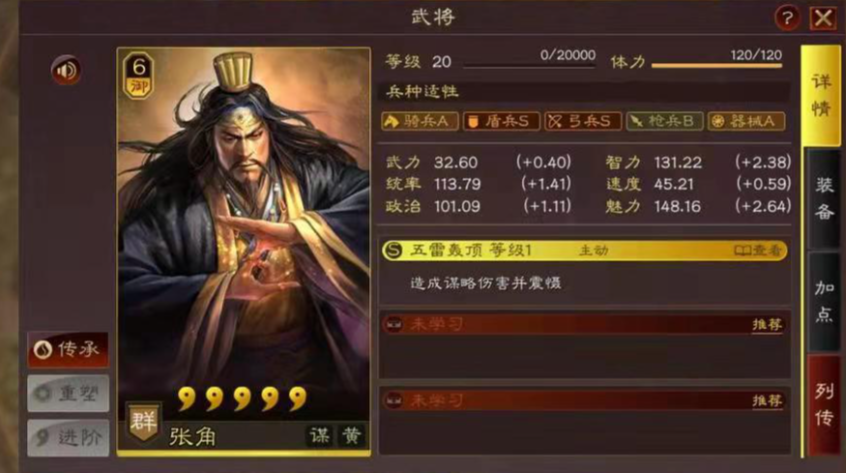Select the 枪兵B troop type badge
Screen dimensions: 846x473
[664, 121]
